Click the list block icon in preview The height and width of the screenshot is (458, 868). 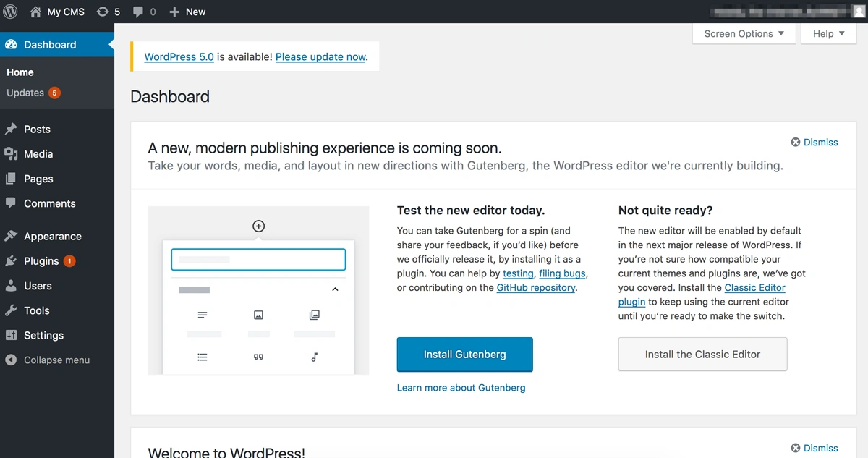coord(203,357)
